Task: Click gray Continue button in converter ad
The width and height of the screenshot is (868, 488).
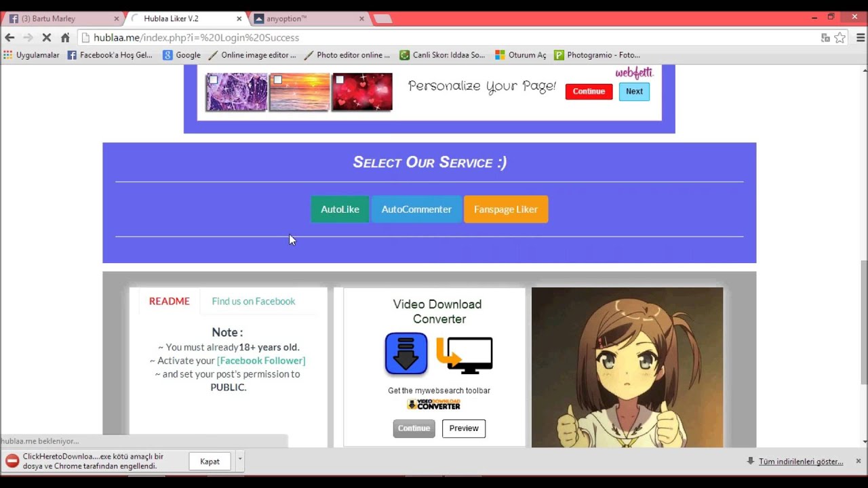Action: 414,428
